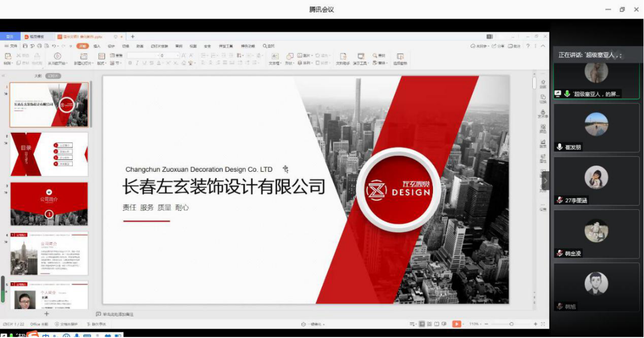Viewport: 644px width, 338px height.
Task: Insert a text box from the ribbon
Action: [x=274, y=56]
